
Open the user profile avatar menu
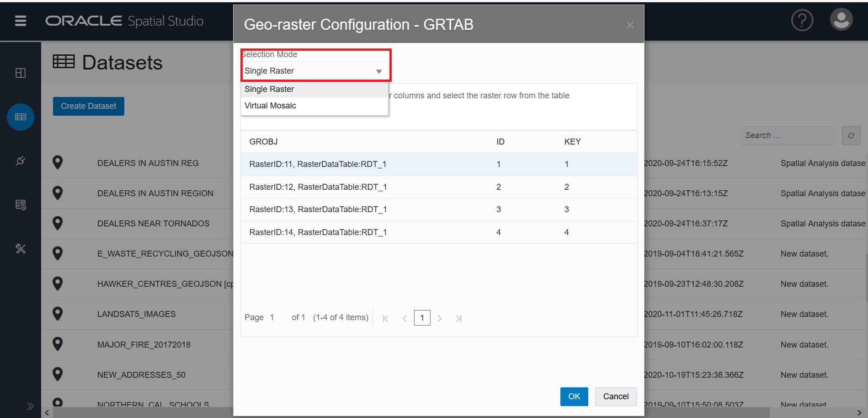coord(841,20)
